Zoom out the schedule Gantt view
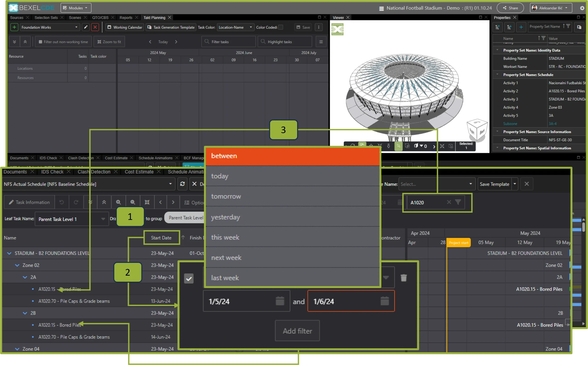This screenshot has height=365, width=588. click(x=133, y=202)
